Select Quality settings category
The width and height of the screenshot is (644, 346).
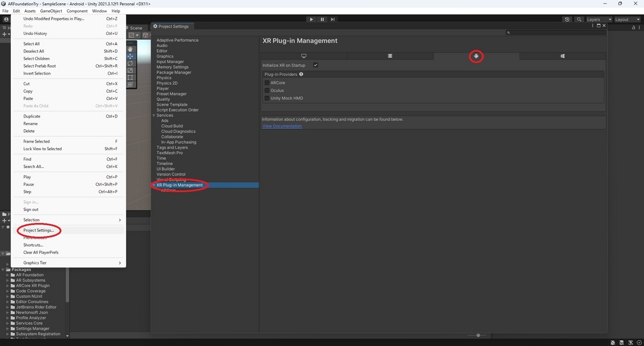(x=163, y=99)
